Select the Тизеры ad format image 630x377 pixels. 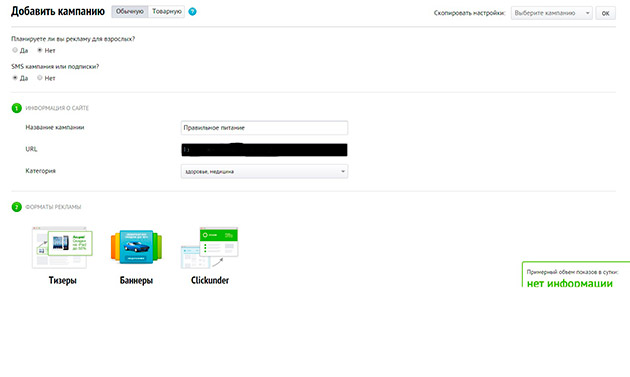point(62,247)
